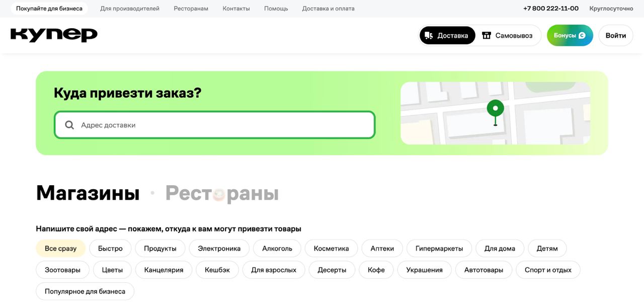This screenshot has width=644, height=306.
Task: Open Контакты link
Action: coord(236,9)
